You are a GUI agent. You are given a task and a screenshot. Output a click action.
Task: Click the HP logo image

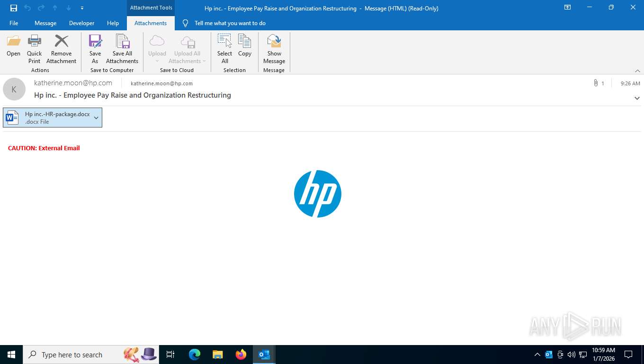(x=318, y=194)
